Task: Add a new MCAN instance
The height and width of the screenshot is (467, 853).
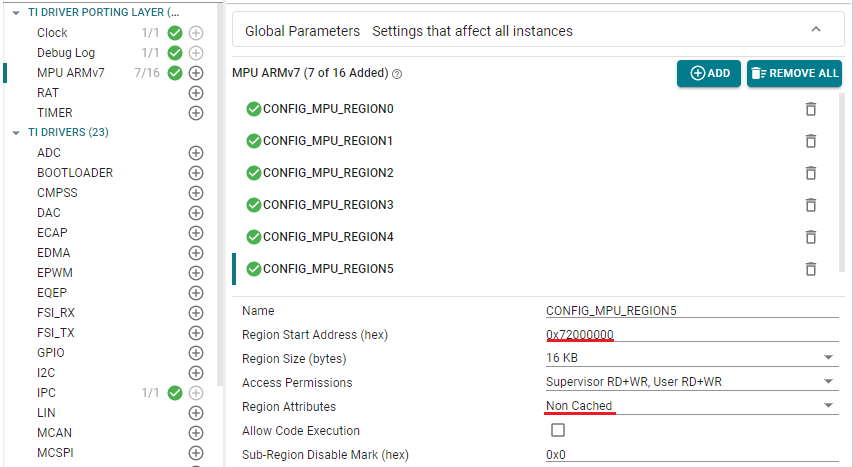Action: pyautogui.click(x=196, y=433)
